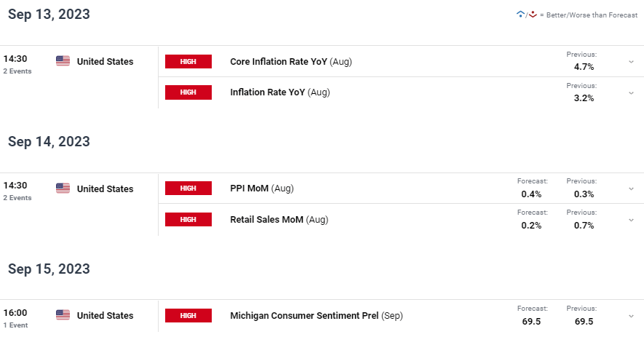This screenshot has width=644, height=337.
Task: Click the US flag beside the 14:30 Sep 14 events
Action: coord(63,189)
